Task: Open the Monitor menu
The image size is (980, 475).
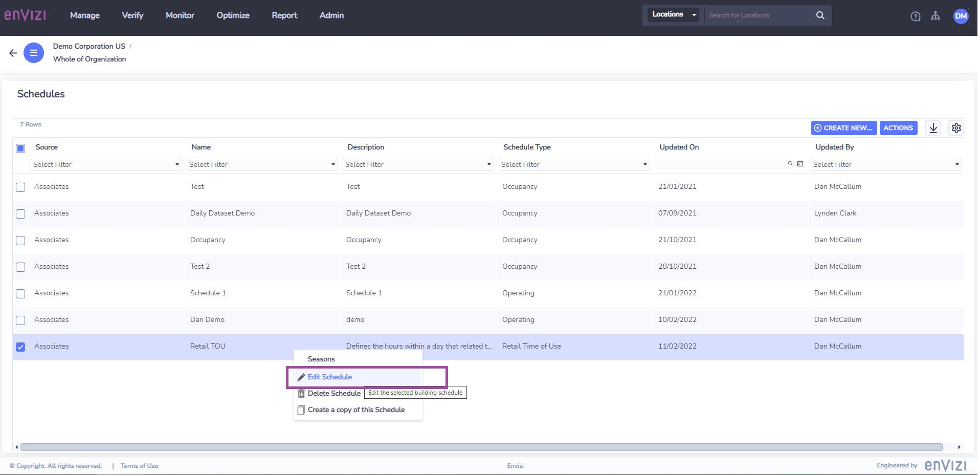Action: (180, 15)
